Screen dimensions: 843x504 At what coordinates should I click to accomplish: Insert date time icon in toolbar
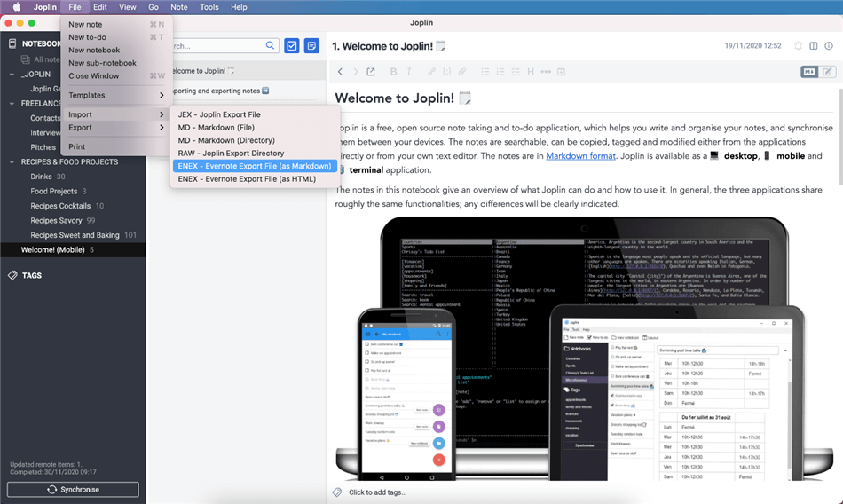click(x=562, y=72)
